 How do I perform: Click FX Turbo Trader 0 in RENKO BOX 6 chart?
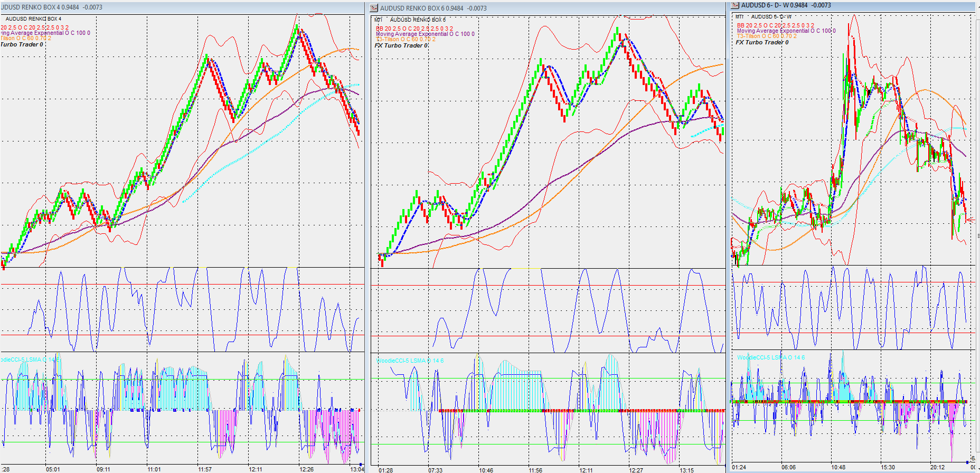401,45
